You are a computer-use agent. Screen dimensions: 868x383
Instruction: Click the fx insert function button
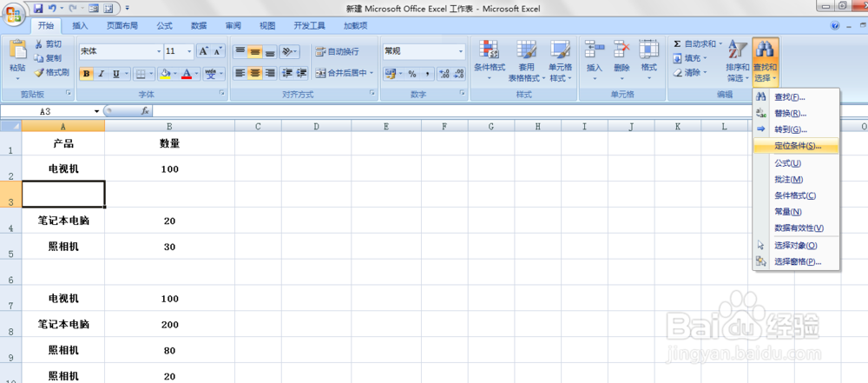pyautogui.click(x=145, y=111)
